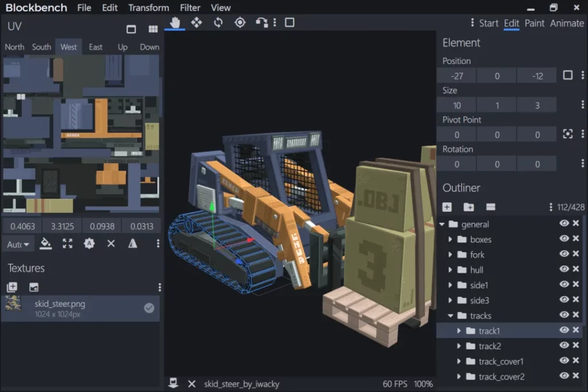The image size is (588, 392).
Task: Toggle visibility of side1 group
Action: (x=564, y=285)
